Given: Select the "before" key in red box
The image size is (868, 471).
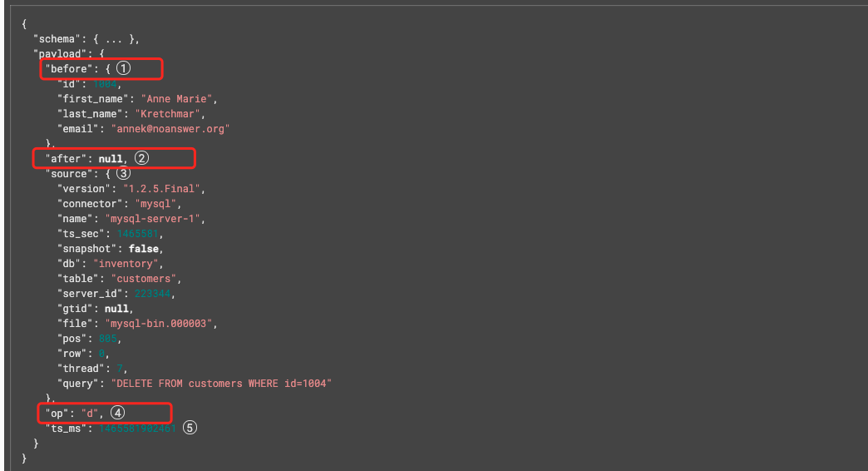Looking at the screenshot, I should 69,69.
